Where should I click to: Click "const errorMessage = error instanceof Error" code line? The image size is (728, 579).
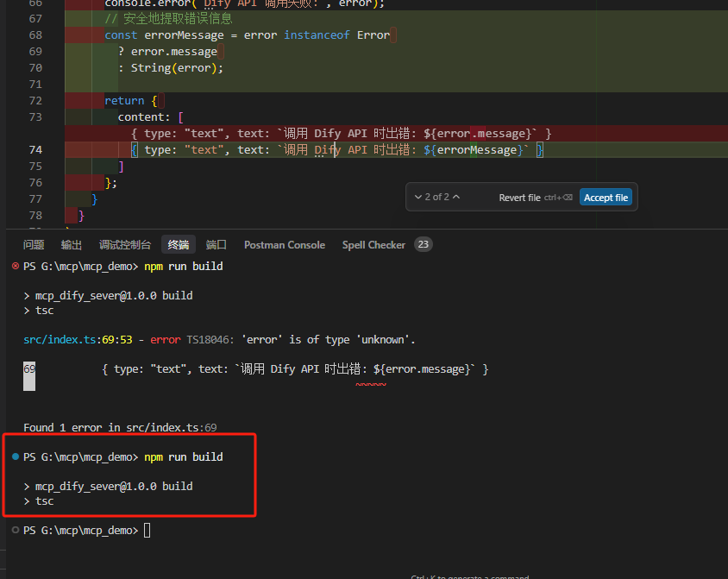coord(247,35)
